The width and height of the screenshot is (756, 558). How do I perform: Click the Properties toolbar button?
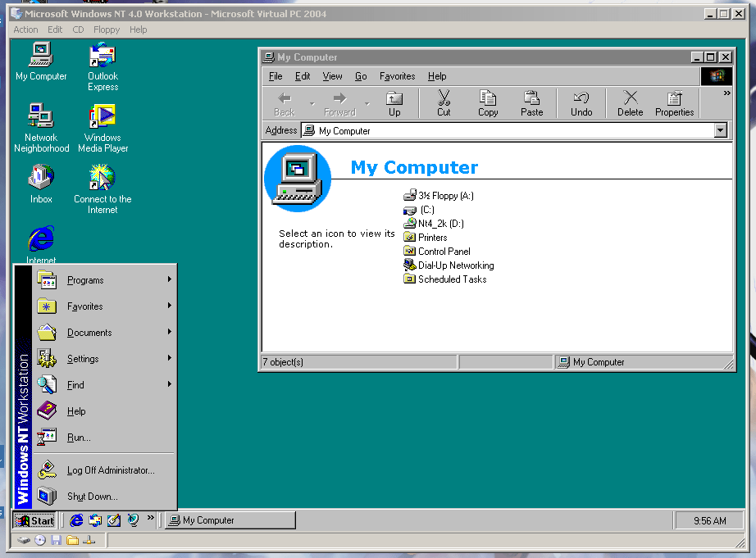[x=675, y=103]
